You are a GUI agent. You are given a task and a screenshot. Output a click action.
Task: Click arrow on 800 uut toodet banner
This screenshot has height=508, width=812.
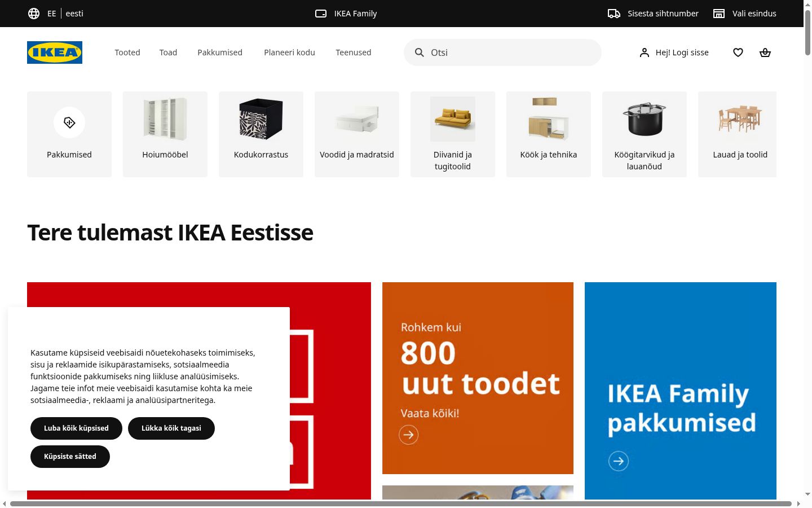point(409,435)
